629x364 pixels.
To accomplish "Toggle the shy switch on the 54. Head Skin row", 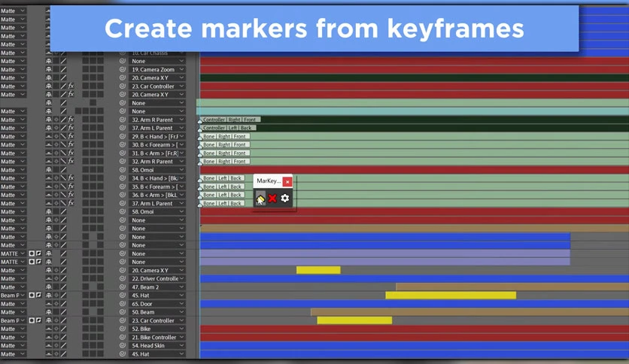I will point(49,345).
